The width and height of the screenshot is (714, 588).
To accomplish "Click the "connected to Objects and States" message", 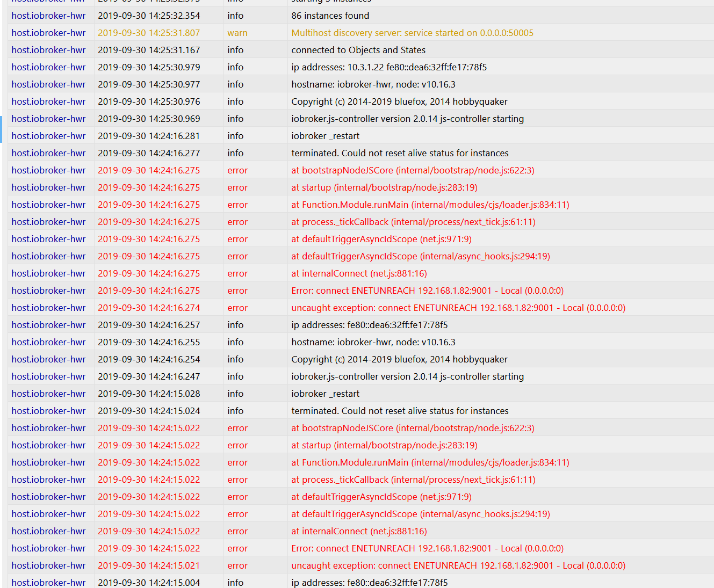I will [x=358, y=50].
